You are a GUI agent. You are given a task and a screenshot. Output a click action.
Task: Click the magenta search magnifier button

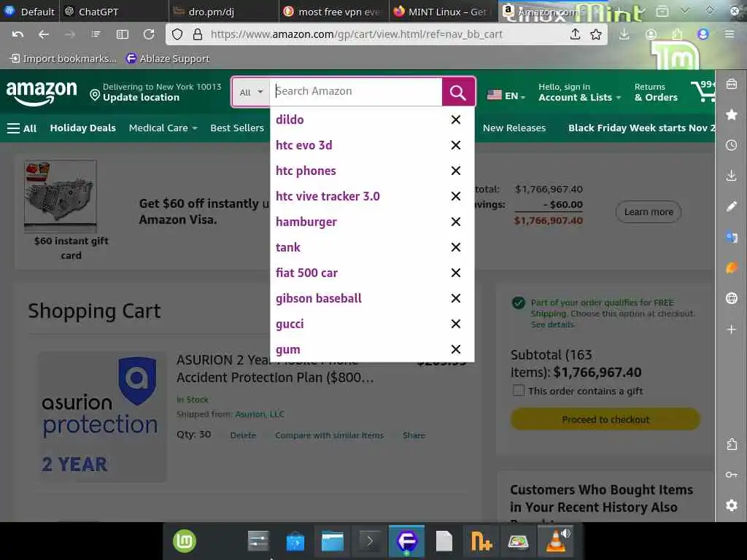458,92
